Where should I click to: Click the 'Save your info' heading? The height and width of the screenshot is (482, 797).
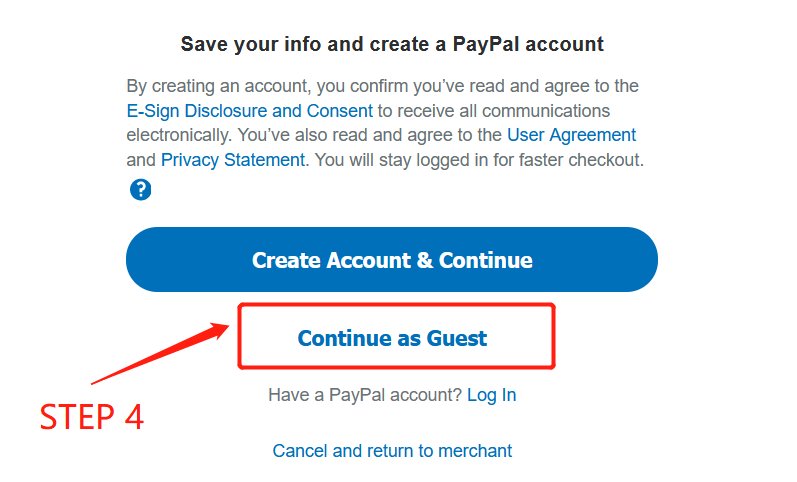[392, 45]
